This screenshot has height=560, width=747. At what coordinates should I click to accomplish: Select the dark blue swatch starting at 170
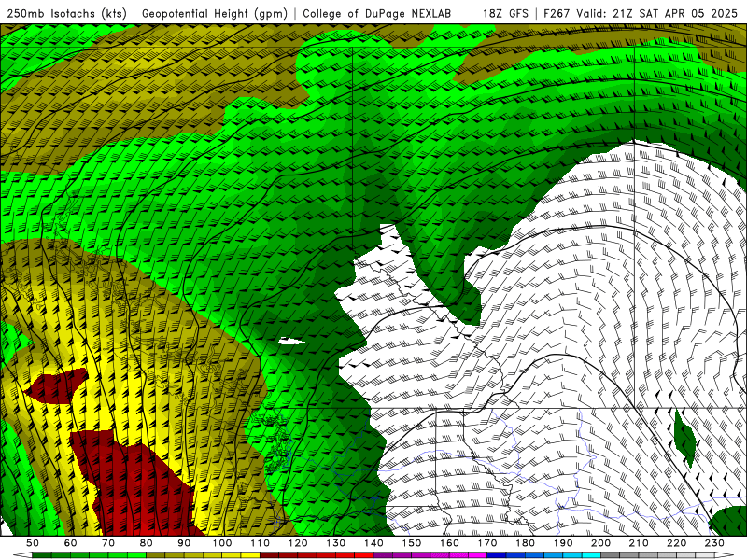[x=497, y=554]
